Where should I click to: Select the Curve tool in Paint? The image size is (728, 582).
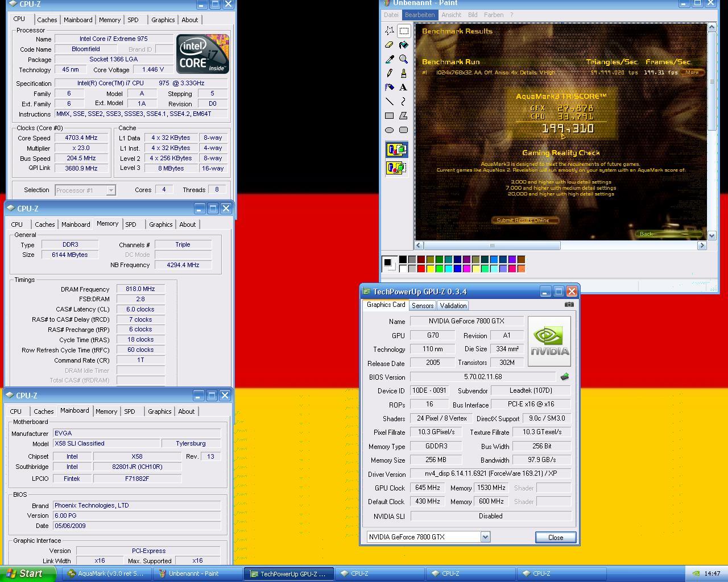[x=404, y=102]
